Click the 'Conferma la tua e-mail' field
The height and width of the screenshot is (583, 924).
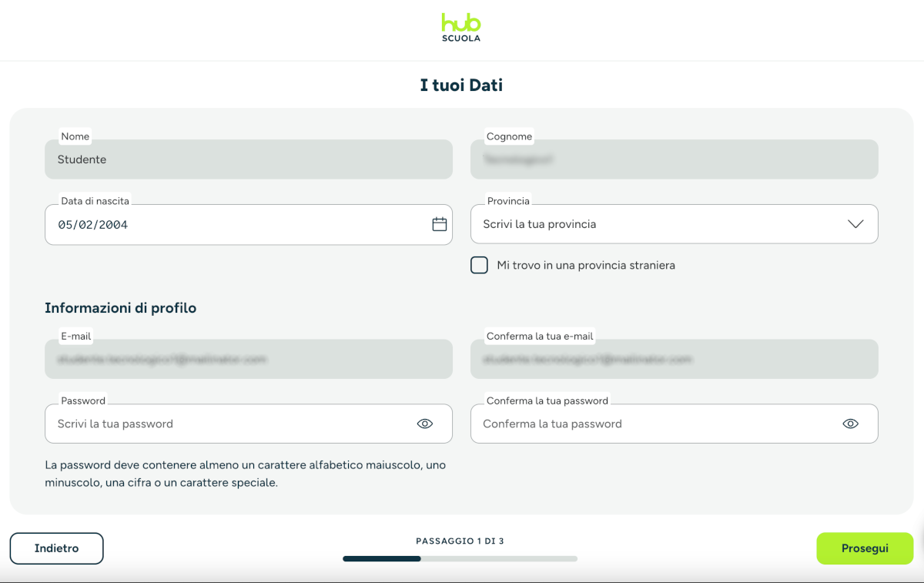pos(674,359)
